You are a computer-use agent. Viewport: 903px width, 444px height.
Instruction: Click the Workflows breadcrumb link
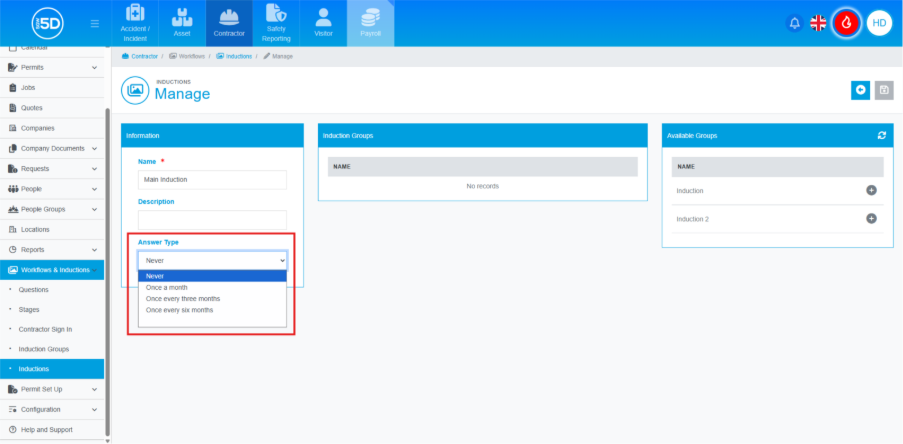[x=190, y=57]
